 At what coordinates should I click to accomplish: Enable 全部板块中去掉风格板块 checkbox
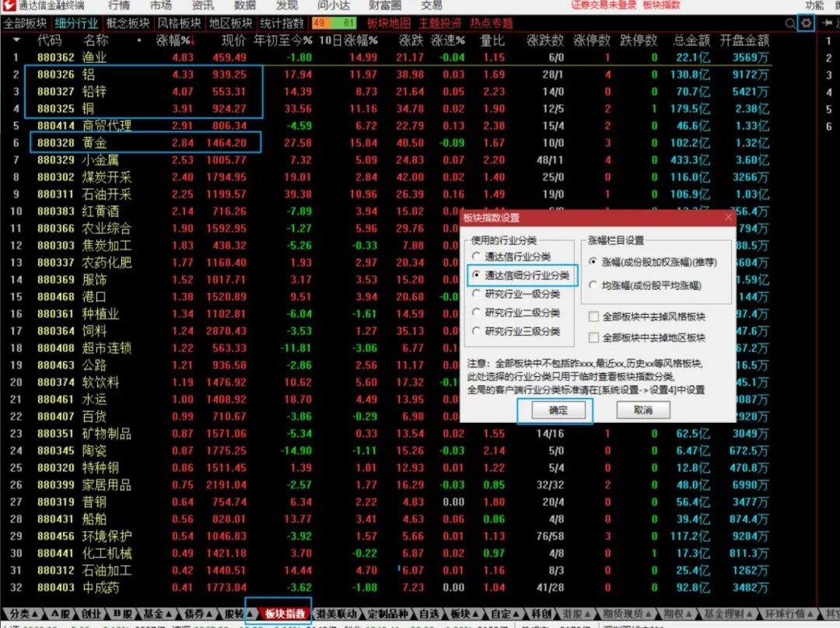click(593, 317)
